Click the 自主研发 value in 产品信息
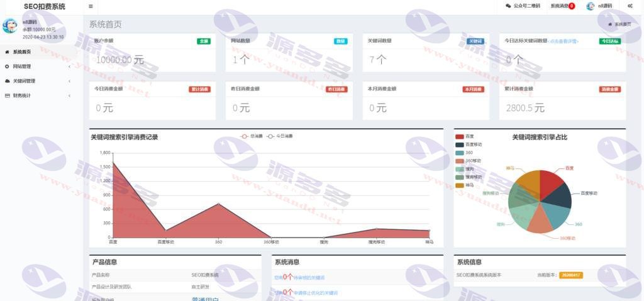 point(200,287)
